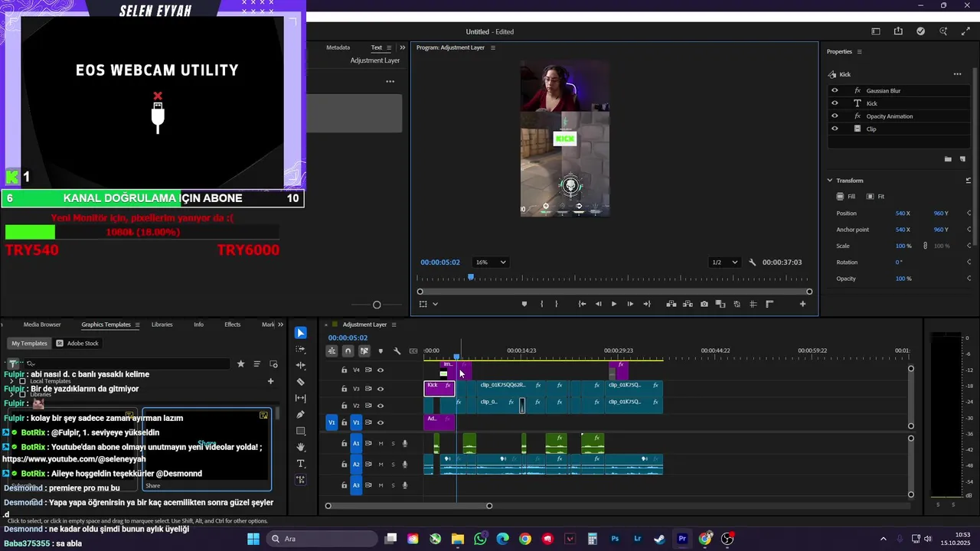This screenshot has width=980, height=551.
Task: Go to Out point
Action: [647, 304]
